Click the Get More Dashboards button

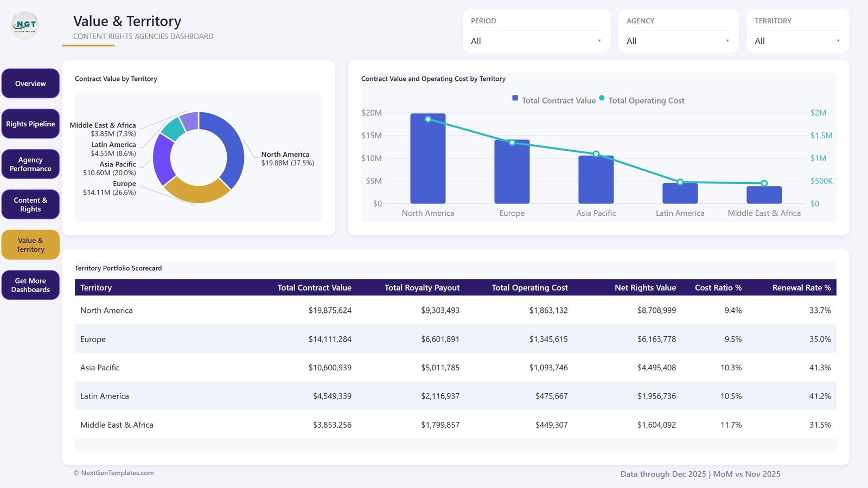click(x=30, y=285)
